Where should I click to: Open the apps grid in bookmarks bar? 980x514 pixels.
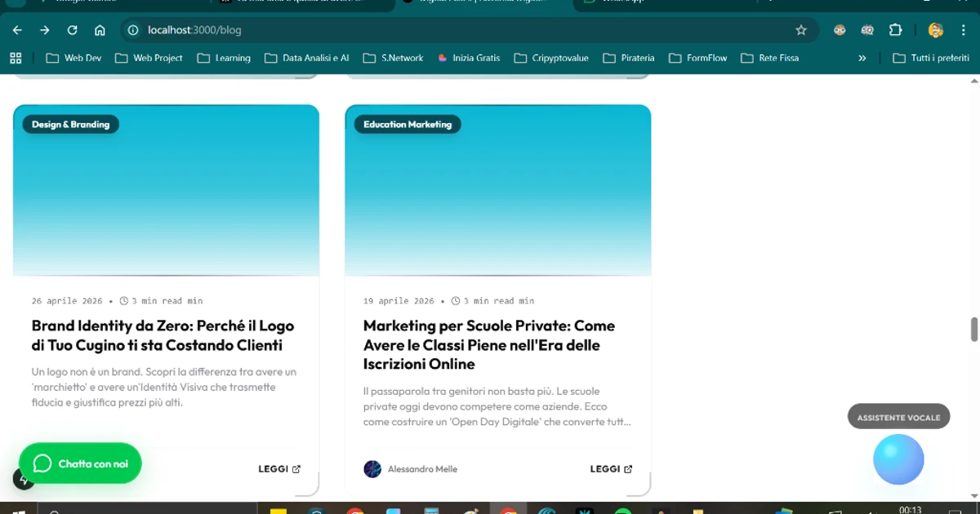(x=15, y=58)
